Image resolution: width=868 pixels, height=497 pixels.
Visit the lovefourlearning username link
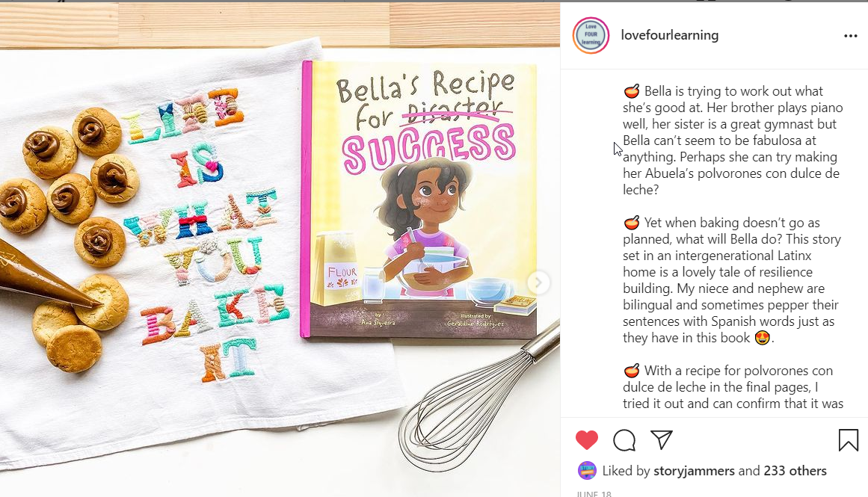(670, 35)
